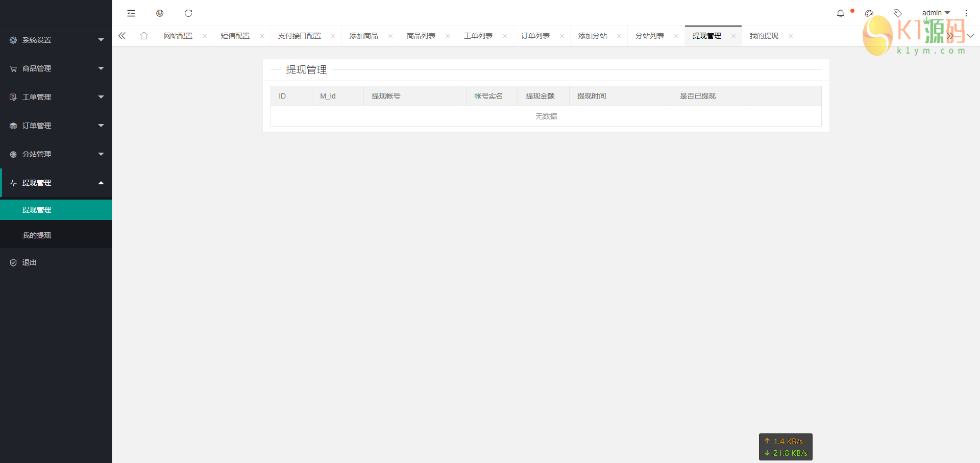
Task: Close the 支付接口配置 tab
Action: click(x=333, y=36)
